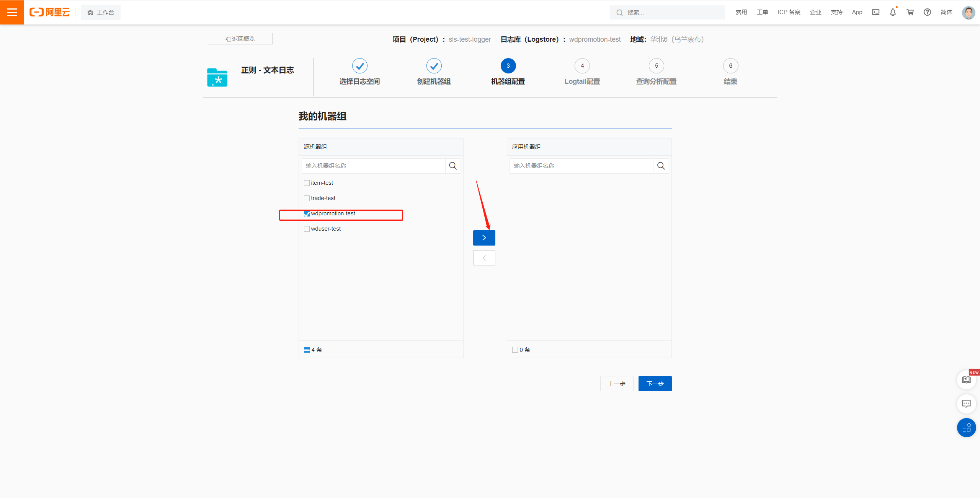Screen dimensions: 980x498
Task: Open the notifications bell
Action: [x=893, y=12]
